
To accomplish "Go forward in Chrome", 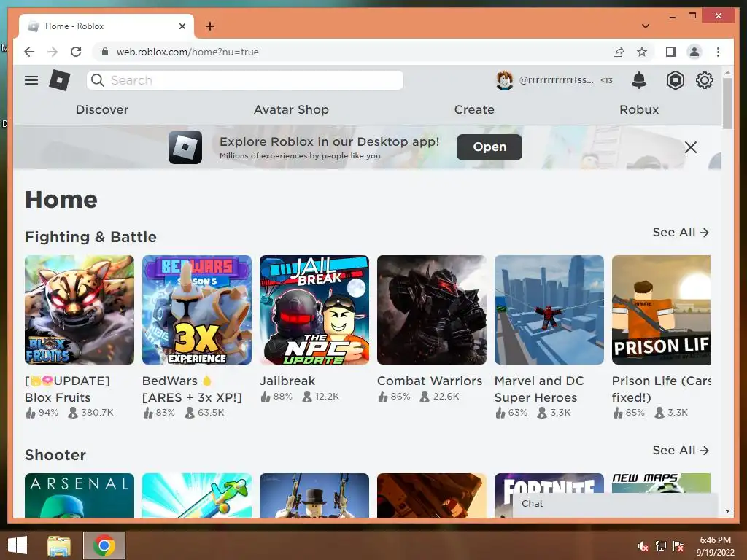I will click(x=53, y=52).
